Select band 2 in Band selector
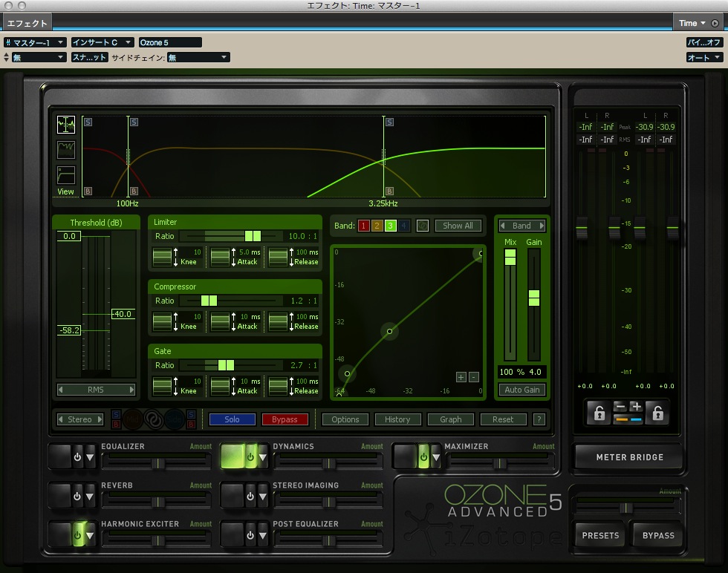 [x=377, y=226]
